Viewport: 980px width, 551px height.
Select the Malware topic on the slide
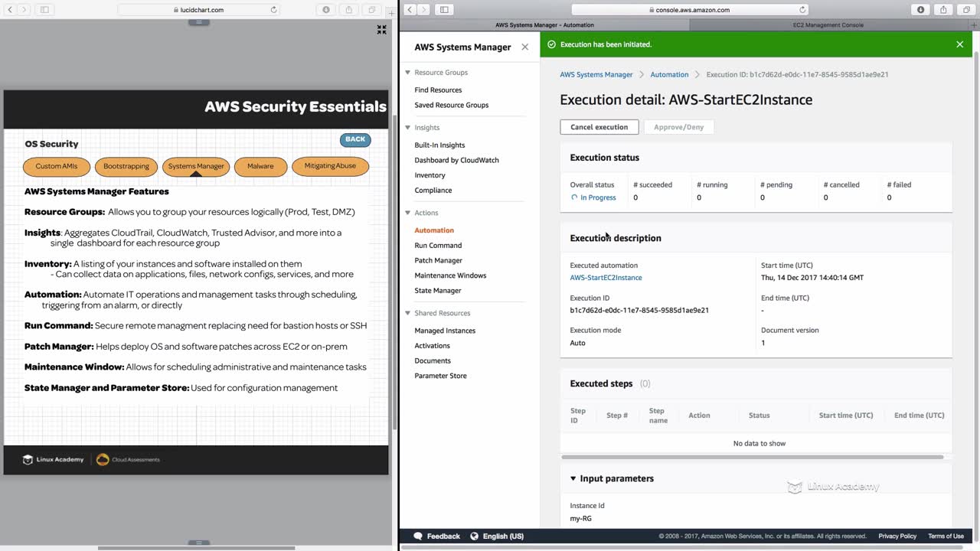tap(260, 166)
